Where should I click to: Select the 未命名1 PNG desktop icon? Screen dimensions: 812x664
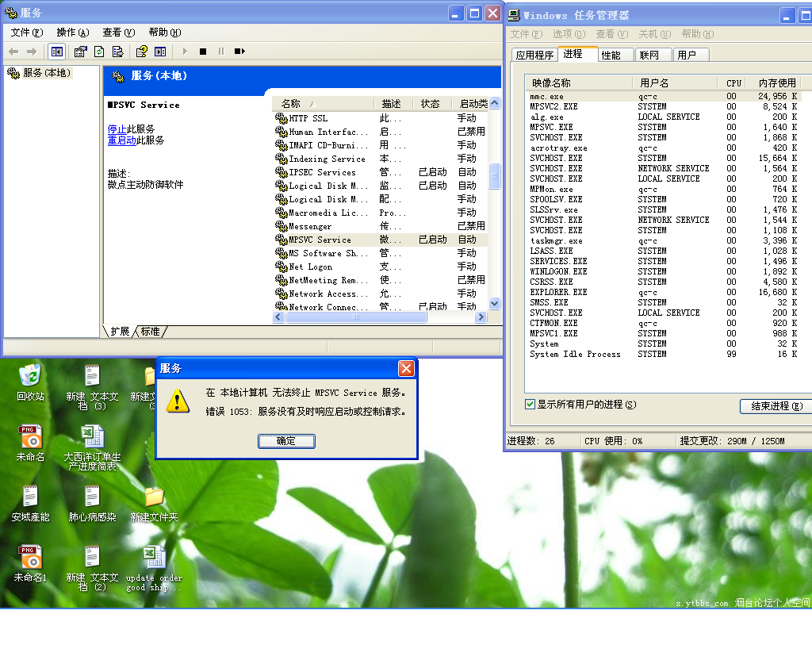[30, 563]
